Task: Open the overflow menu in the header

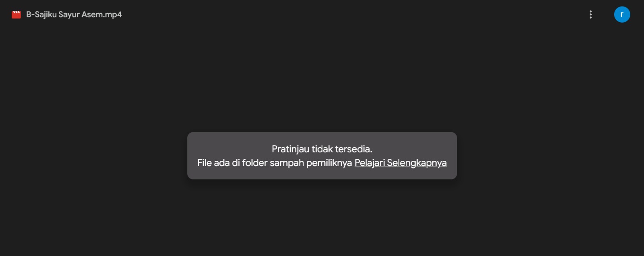Action: pos(590,15)
